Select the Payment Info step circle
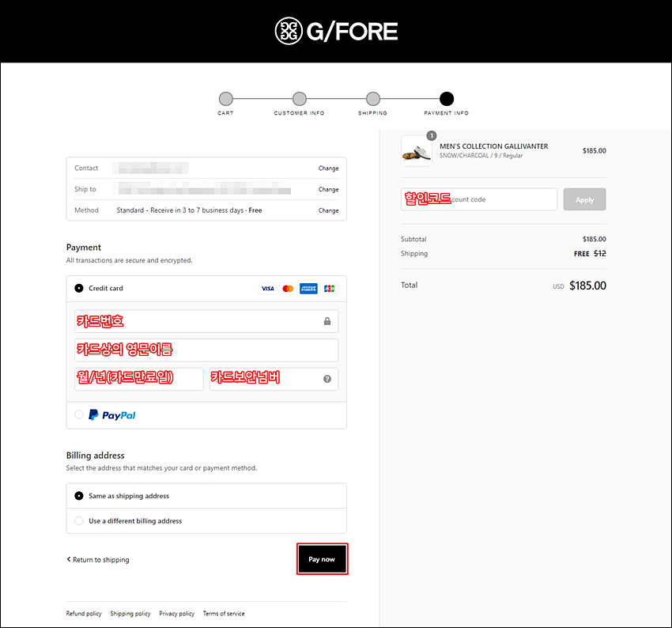Image resolution: width=672 pixels, height=628 pixels. point(447,99)
